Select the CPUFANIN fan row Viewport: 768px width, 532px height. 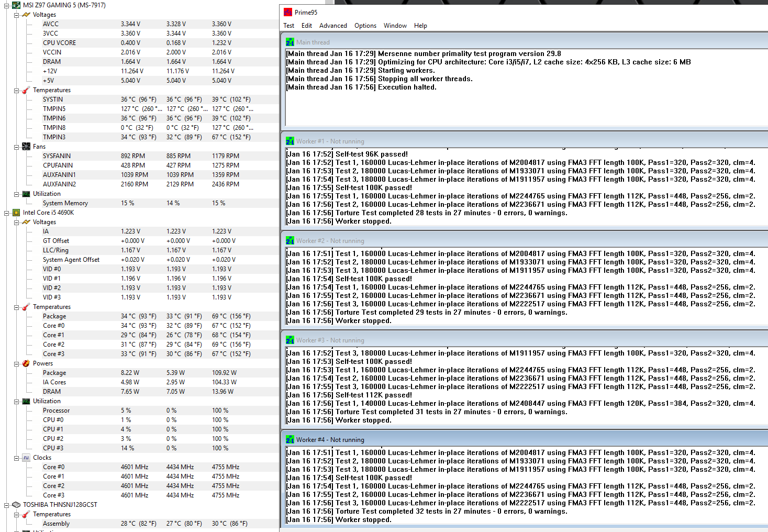point(159,165)
